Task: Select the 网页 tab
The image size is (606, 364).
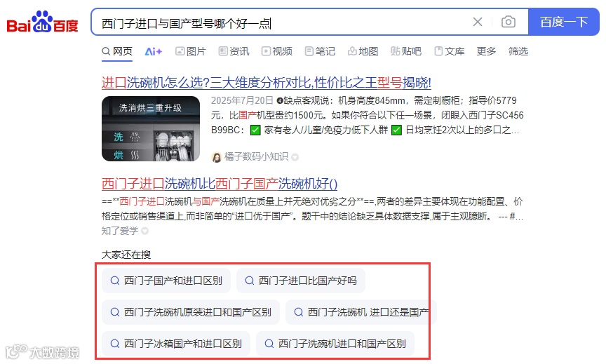Action: [x=117, y=51]
